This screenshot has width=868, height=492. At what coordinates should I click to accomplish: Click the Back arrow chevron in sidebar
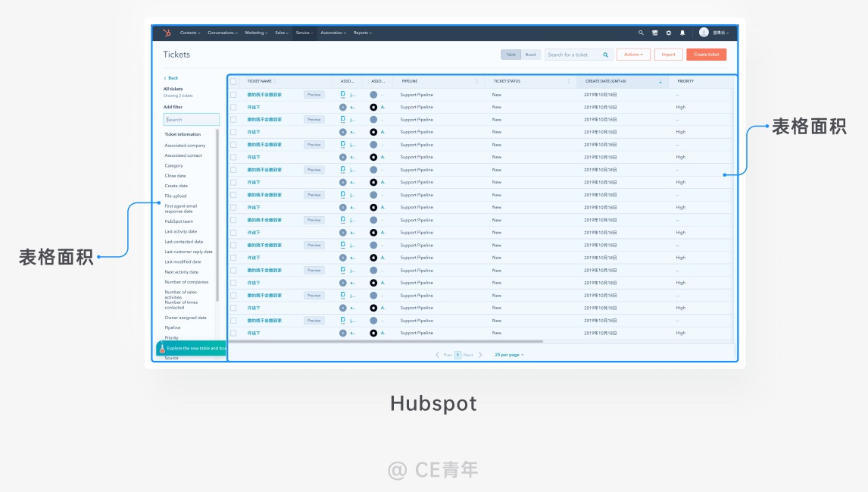point(165,78)
